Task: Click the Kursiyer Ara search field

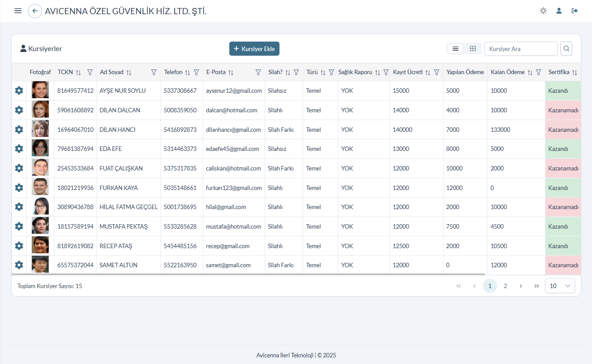Action: pos(520,49)
